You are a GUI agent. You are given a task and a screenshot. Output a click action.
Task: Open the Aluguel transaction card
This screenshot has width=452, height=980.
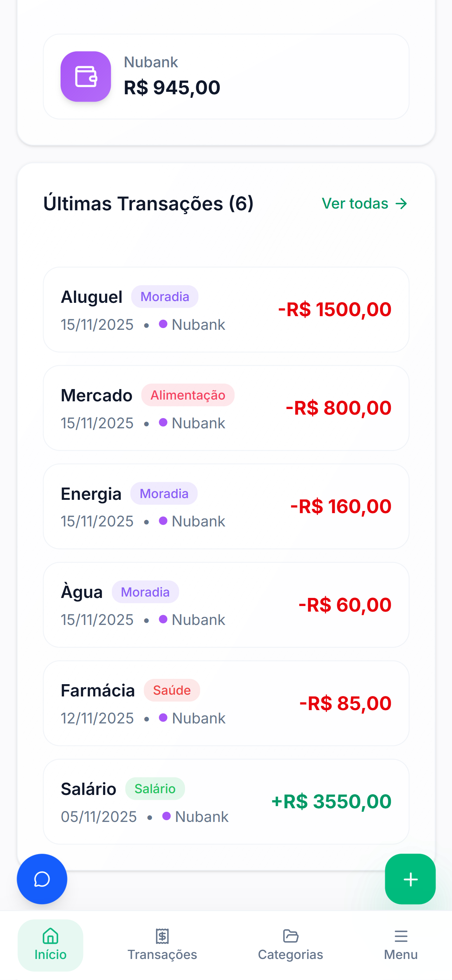pos(226,310)
